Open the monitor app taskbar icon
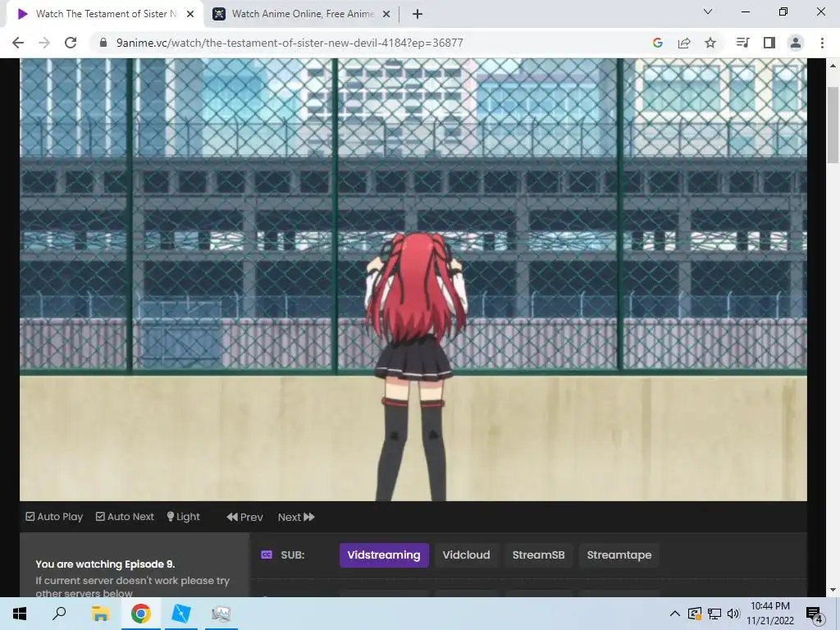The width and height of the screenshot is (840, 630). click(x=221, y=614)
